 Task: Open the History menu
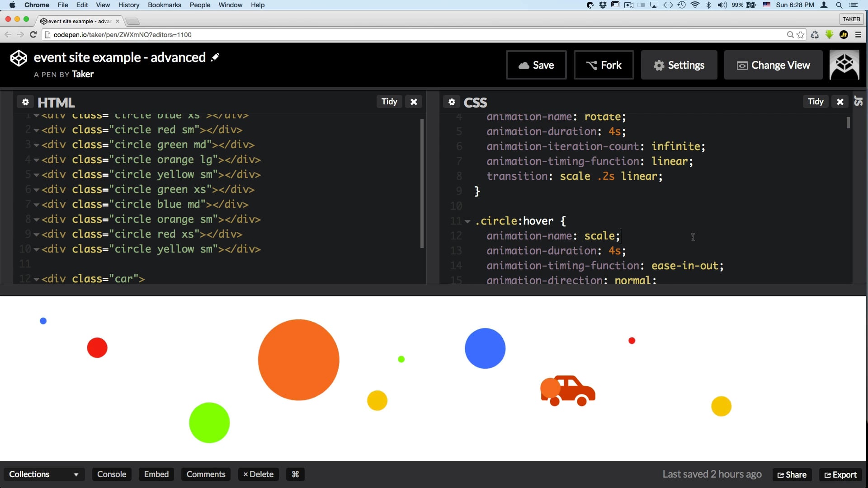pyautogui.click(x=128, y=5)
